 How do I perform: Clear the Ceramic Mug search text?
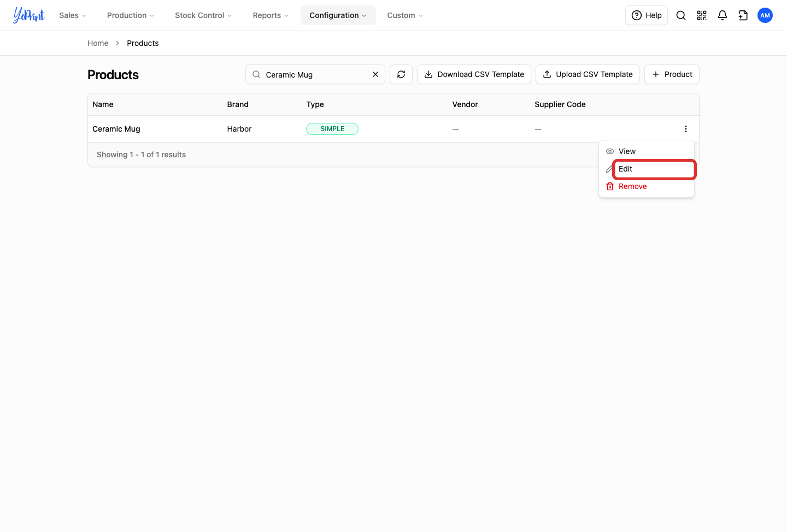(x=375, y=74)
